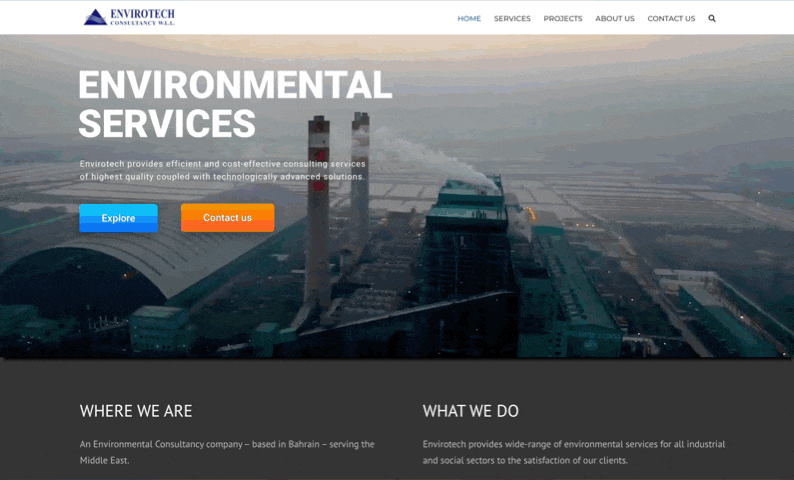Viewport: 794px width, 480px height.
Task: Open the search magnifier icon
Action: point(712,18)
